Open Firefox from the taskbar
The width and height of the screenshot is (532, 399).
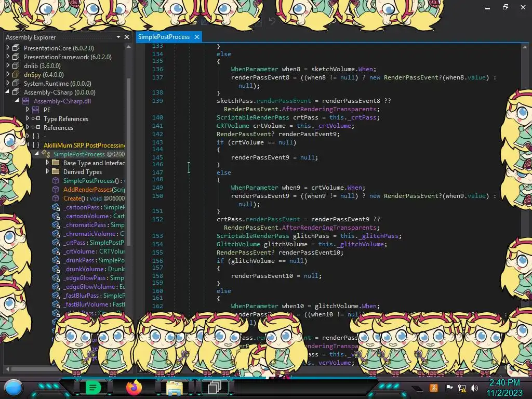coord(134,388)
